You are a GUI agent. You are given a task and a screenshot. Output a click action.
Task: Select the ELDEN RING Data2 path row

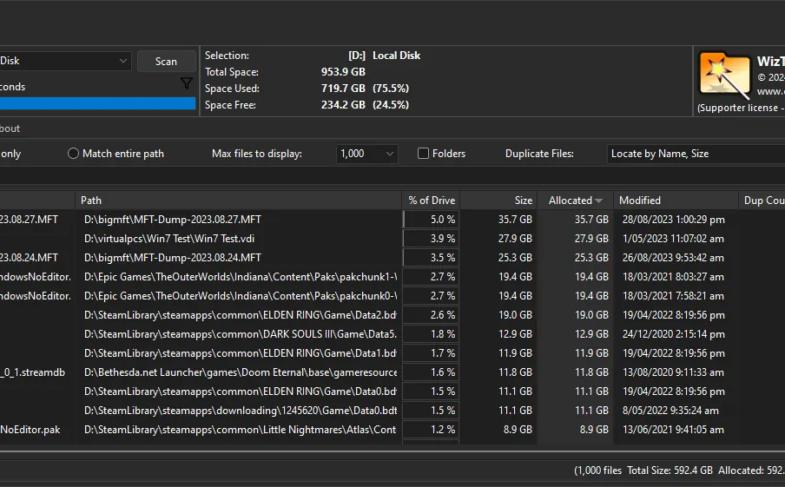pyautogui.click(x=241, y=315)
